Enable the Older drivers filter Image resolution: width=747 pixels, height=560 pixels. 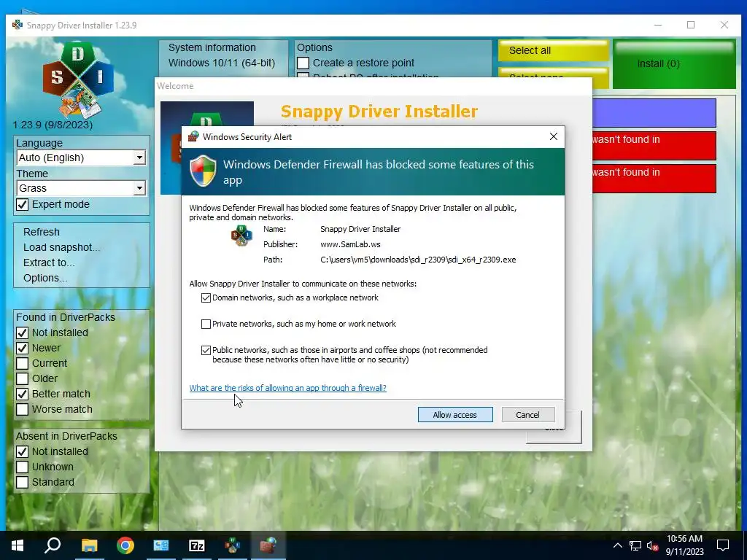22,378
